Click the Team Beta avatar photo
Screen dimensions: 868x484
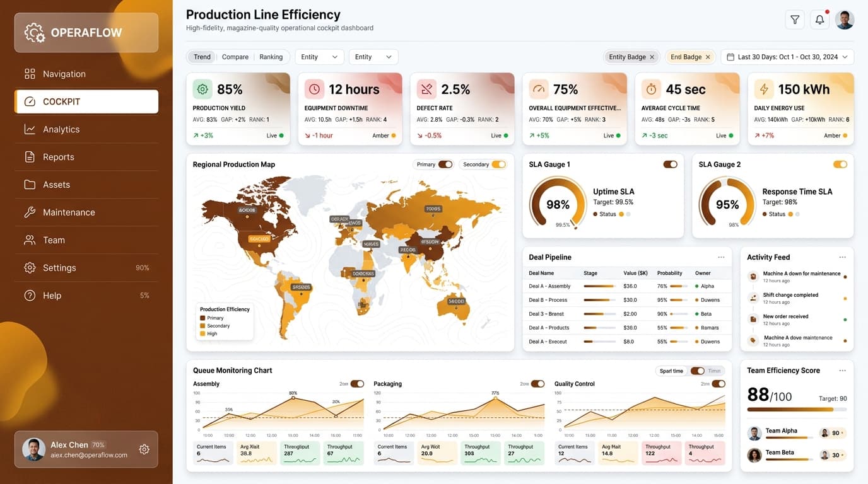[x=754, y=455]
